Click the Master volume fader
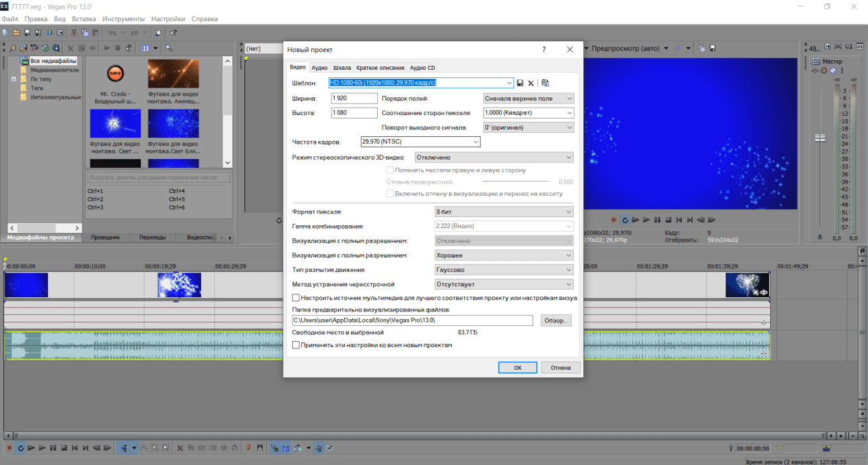The width and height of the screenshot is (868, 465). (x=819, y=138)
